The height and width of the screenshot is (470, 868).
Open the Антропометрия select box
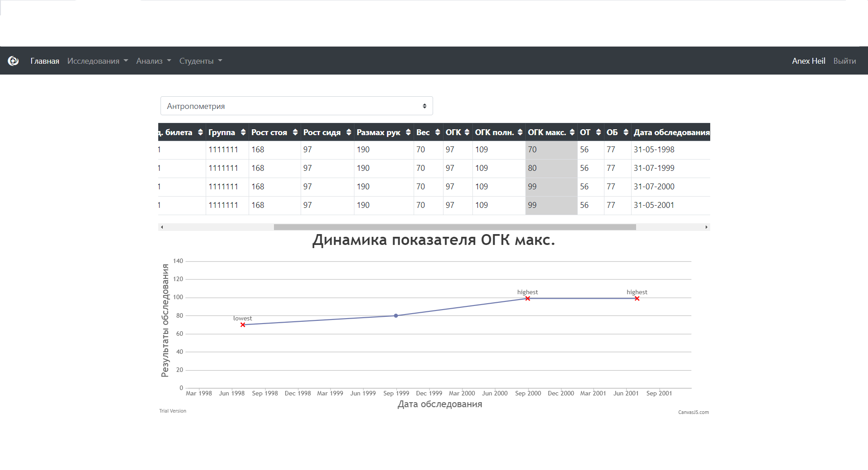tap(297, 106)
